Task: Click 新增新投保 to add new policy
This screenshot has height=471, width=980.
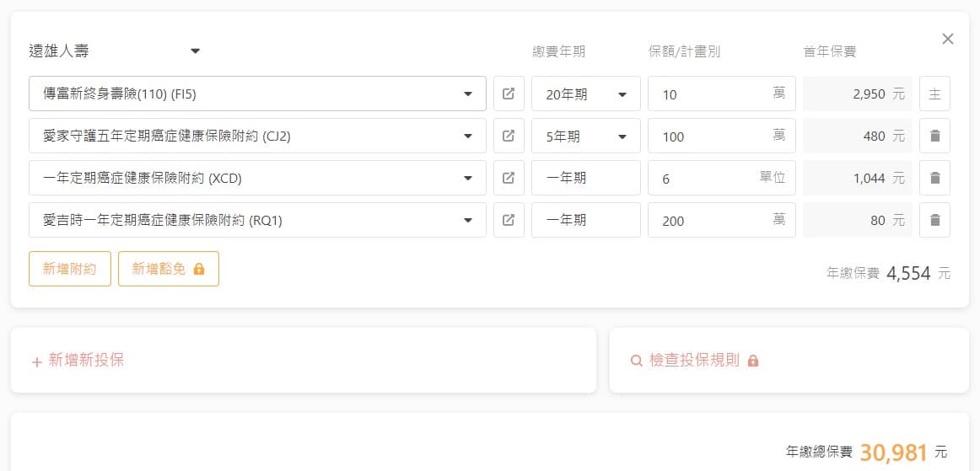Action: [x=78, y=361]
